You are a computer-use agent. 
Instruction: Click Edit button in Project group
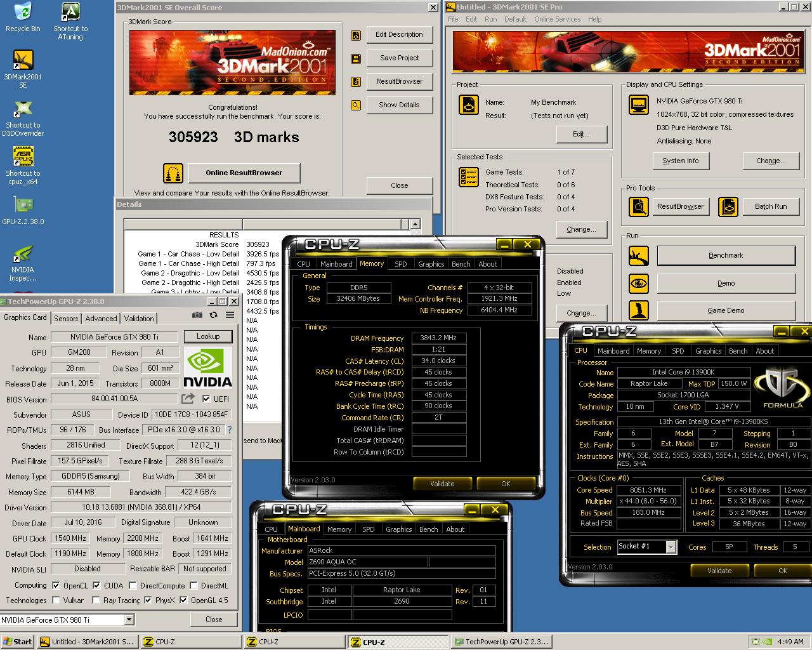[581, 135]
